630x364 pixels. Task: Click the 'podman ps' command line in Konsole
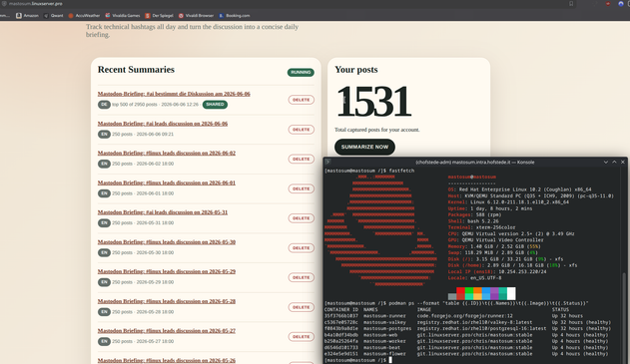tap(456, 303)
